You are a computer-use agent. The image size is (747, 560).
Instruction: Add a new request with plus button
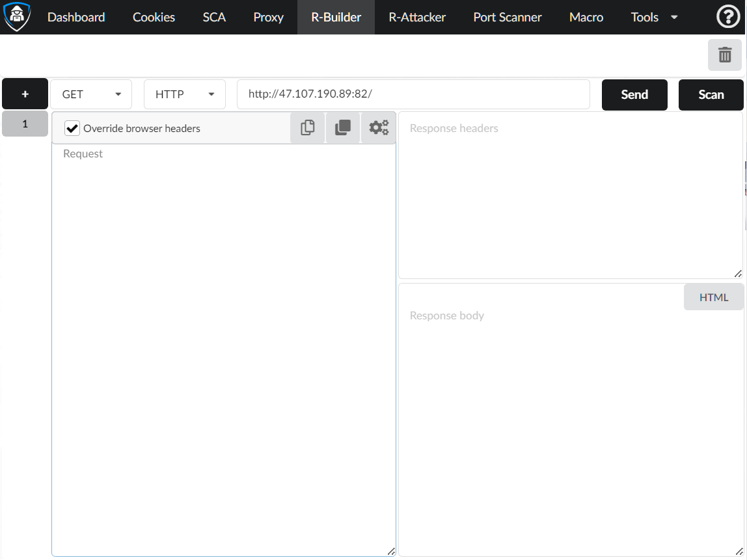pyautogui.click(x=25, y=94)
